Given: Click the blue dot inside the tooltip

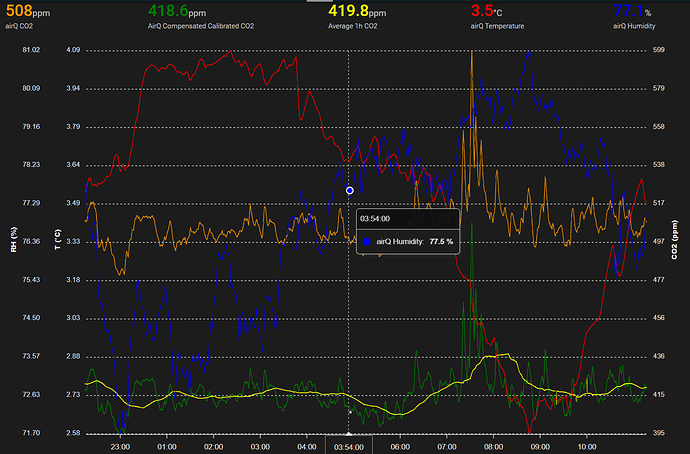Looking at the screenshot, I should point(366,242).
